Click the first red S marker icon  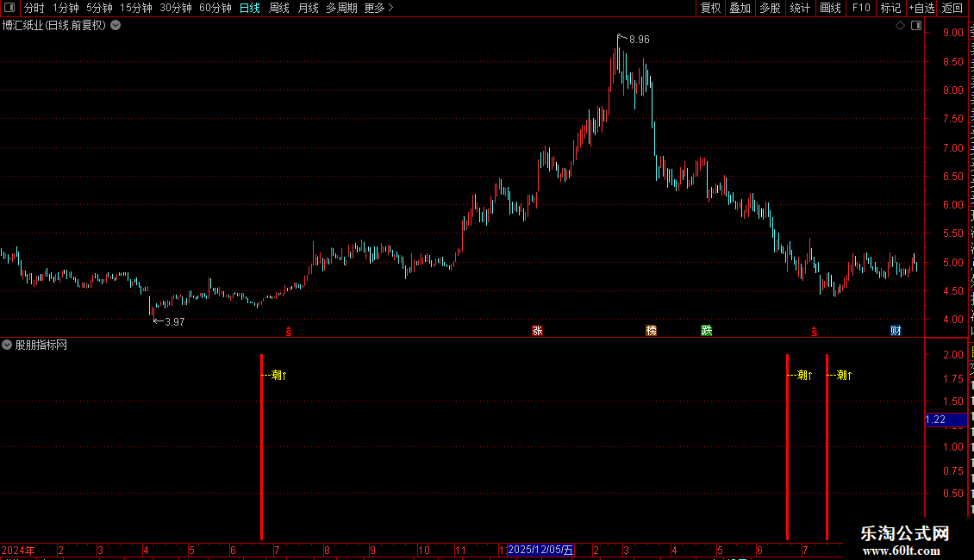[x=288, y=332]
